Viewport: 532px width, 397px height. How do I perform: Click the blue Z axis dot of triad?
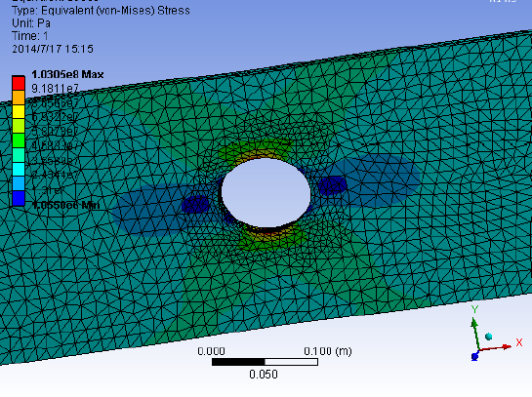[x=475, y=356]
